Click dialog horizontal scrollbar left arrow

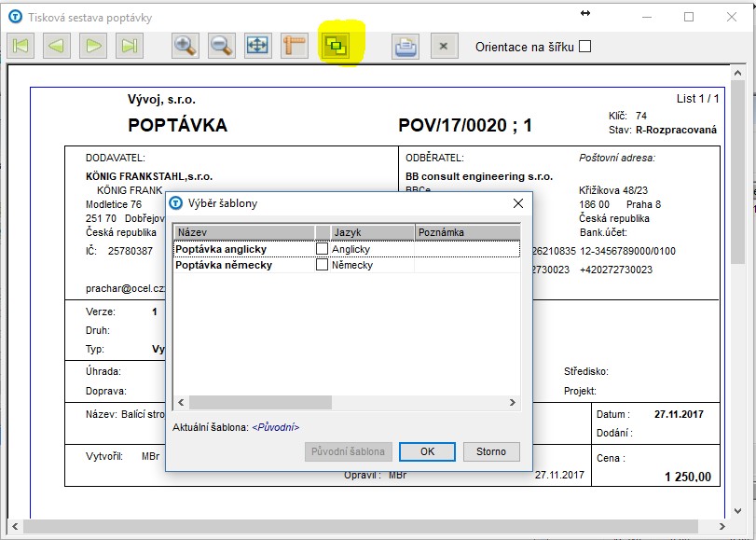coord(181,403)
